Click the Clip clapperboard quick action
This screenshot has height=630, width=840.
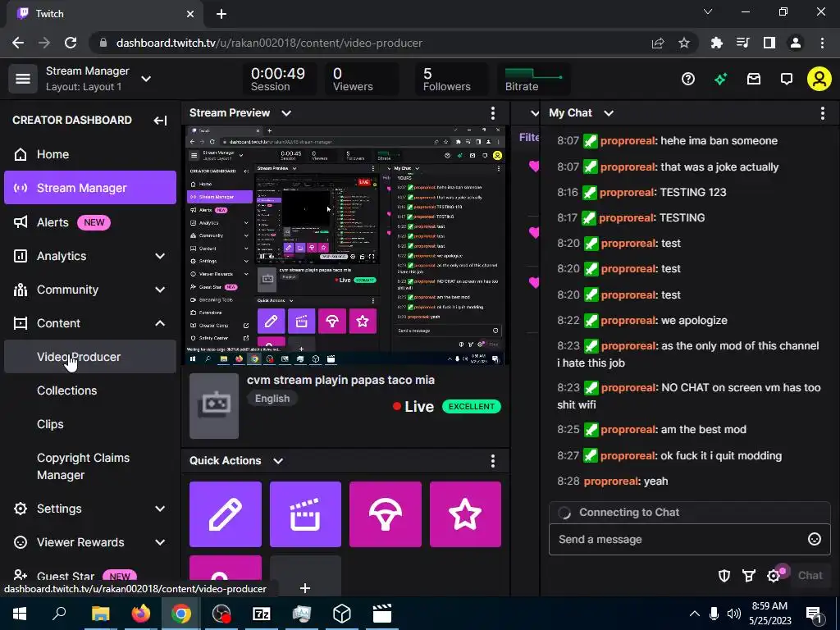click(x=305, y=514)
